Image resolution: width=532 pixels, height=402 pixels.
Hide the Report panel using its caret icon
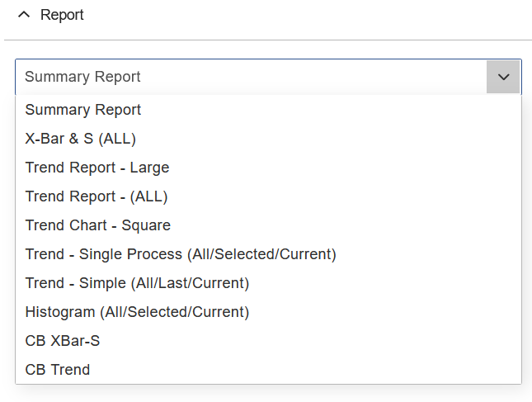[x=23, y=15]
